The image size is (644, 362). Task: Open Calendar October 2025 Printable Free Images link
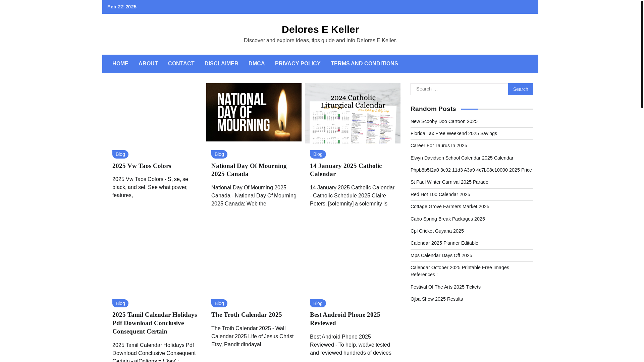460,271
